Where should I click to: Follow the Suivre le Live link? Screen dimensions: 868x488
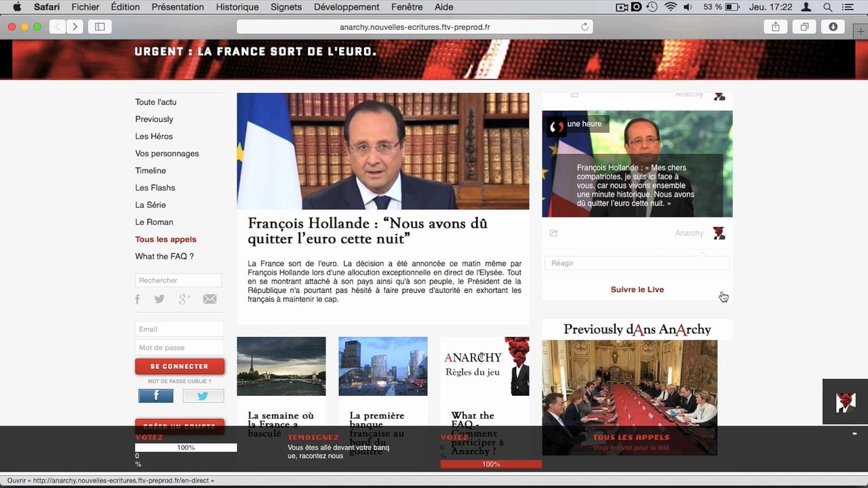tap(637, 289)
